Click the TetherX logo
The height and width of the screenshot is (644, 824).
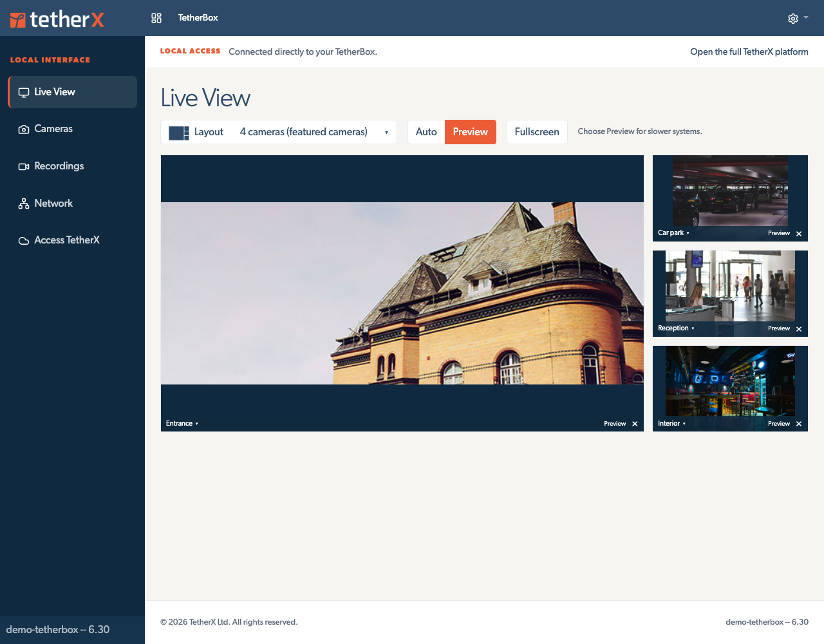tap(57, 19)
